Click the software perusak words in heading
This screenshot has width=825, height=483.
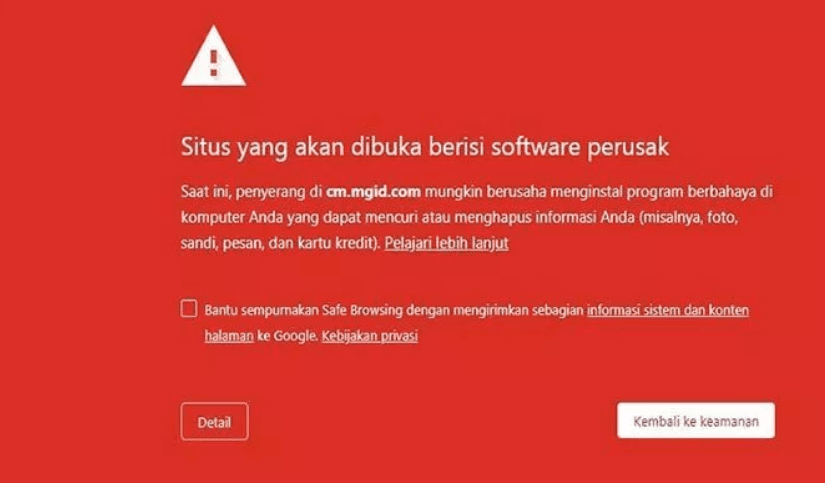click(x=580, y=147)
